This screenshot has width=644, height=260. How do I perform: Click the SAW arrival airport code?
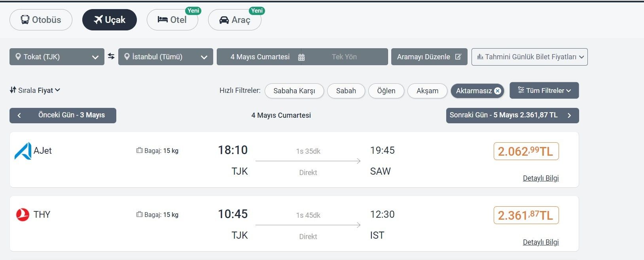point(380,171)
